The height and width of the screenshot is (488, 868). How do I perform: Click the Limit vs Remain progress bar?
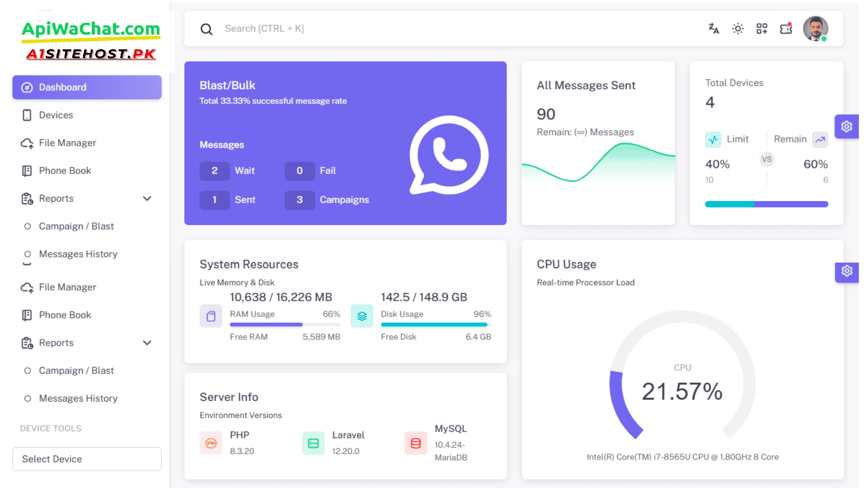tap(766, 204)
